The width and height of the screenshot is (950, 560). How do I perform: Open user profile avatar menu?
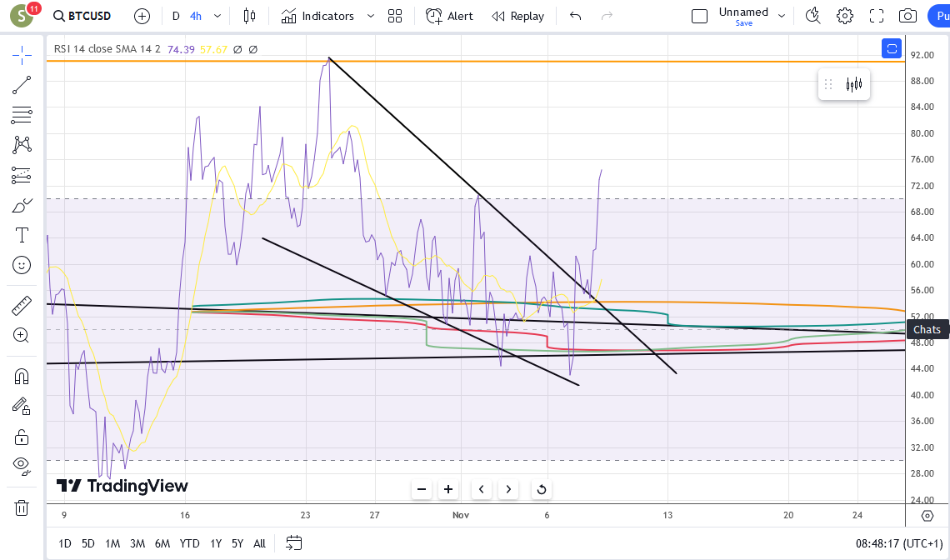pyautogui.click(x=22, y=17)
